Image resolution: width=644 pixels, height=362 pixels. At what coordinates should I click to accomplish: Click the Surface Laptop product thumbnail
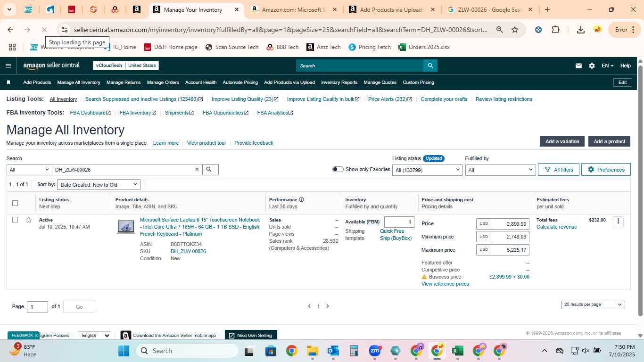(126, 227)
